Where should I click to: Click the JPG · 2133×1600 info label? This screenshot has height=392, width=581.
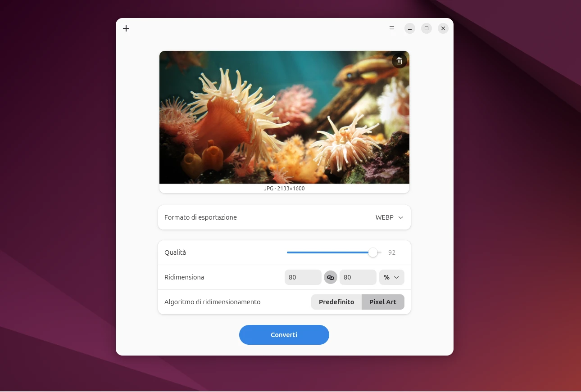[x=284, y=189]
